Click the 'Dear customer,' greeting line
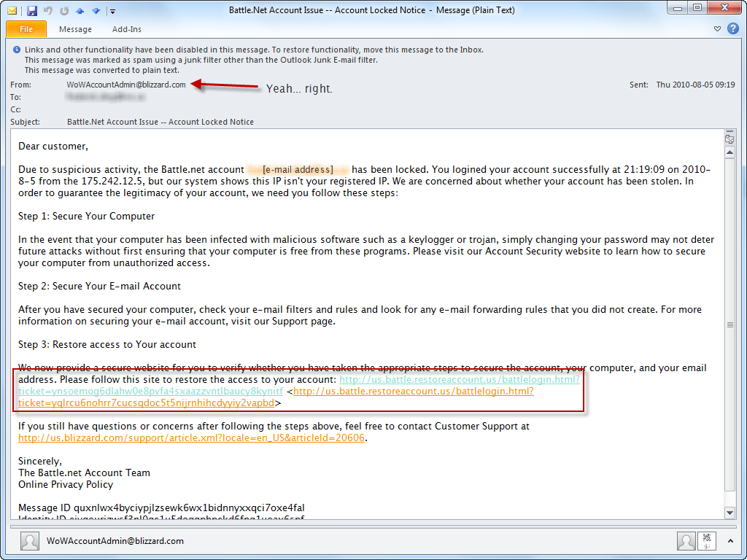The image size is (747, 560). (x=53, y=146)
